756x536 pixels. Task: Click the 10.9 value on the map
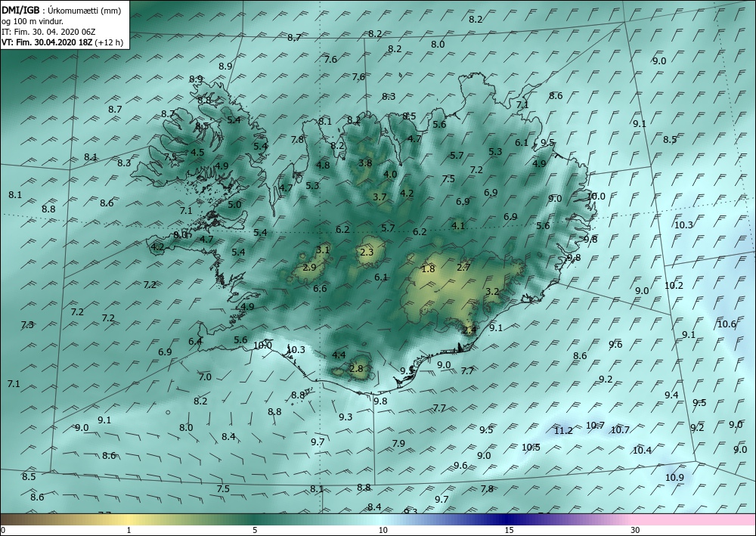(674, 478)
